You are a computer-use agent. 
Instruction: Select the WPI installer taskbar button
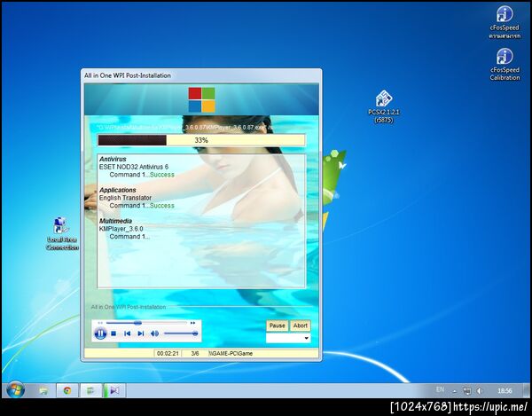(90, 390)
